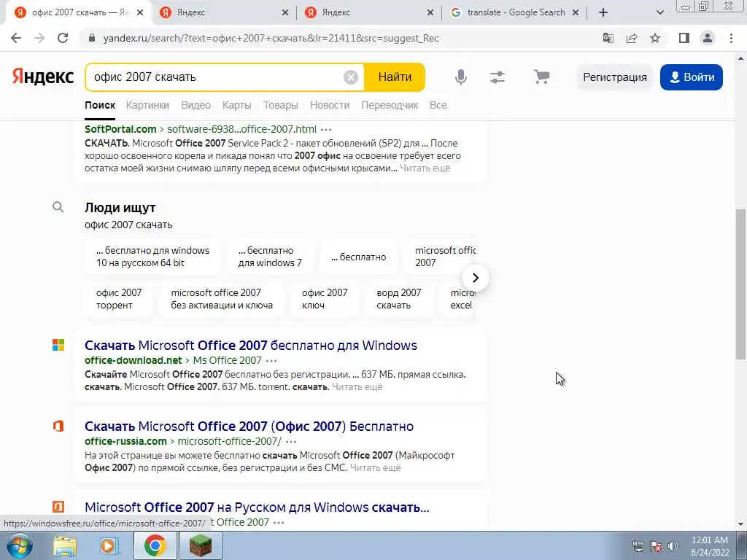Screen dimensions: 747x560
Task: Open the Minecraft taskbar icon
Action: click(201, 545)
